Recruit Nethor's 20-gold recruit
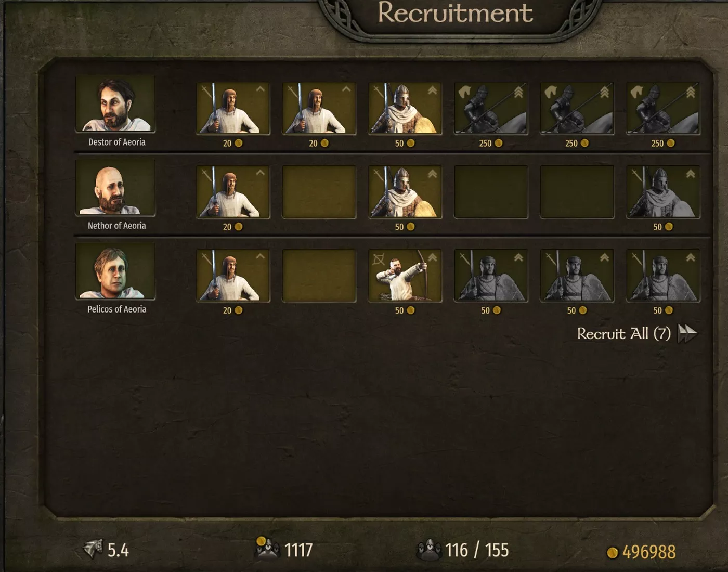The height and width of the screenshot is (572, 728). (x=233, y=192)
